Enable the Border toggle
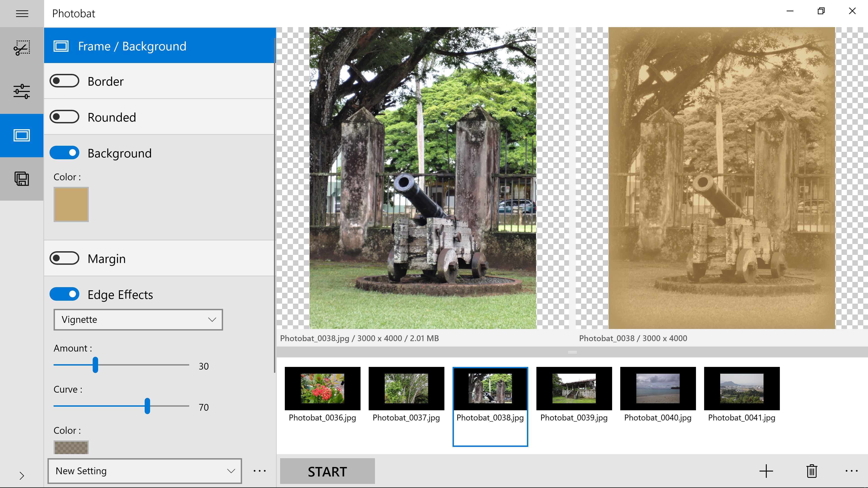The image size is (868, 488). pos(64,81)
